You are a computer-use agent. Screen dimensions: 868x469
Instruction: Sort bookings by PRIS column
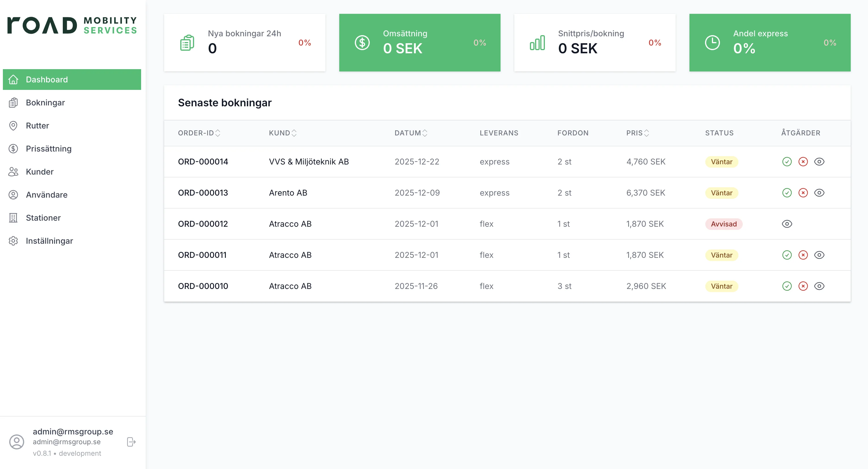pos(646,133)
